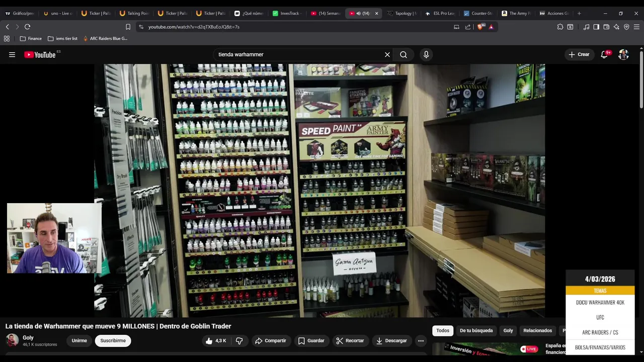Open browser extensions puzzle icon
Screen dimensions: 644x362
click(560, 27)
